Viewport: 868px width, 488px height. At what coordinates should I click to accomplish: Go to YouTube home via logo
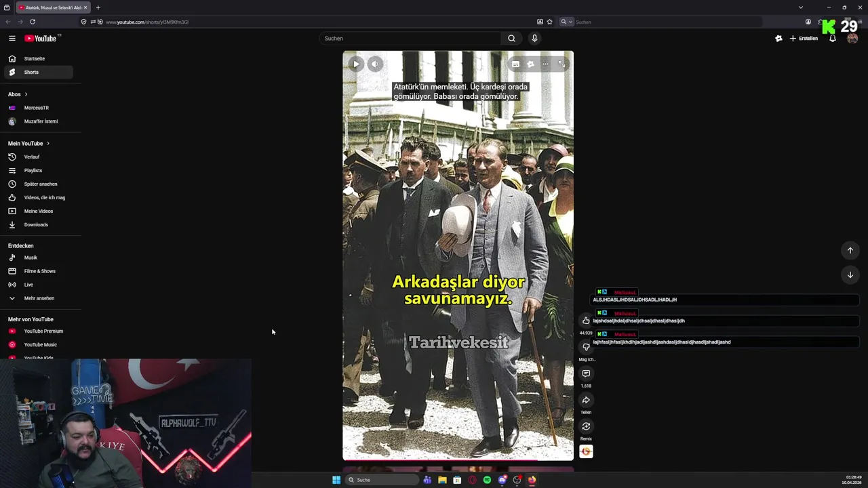tap(41, 39)
